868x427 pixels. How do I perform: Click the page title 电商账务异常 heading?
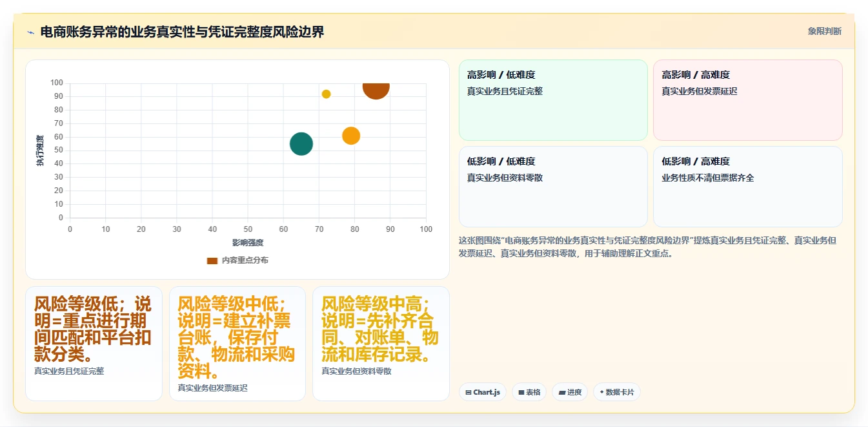click(182, 32)
